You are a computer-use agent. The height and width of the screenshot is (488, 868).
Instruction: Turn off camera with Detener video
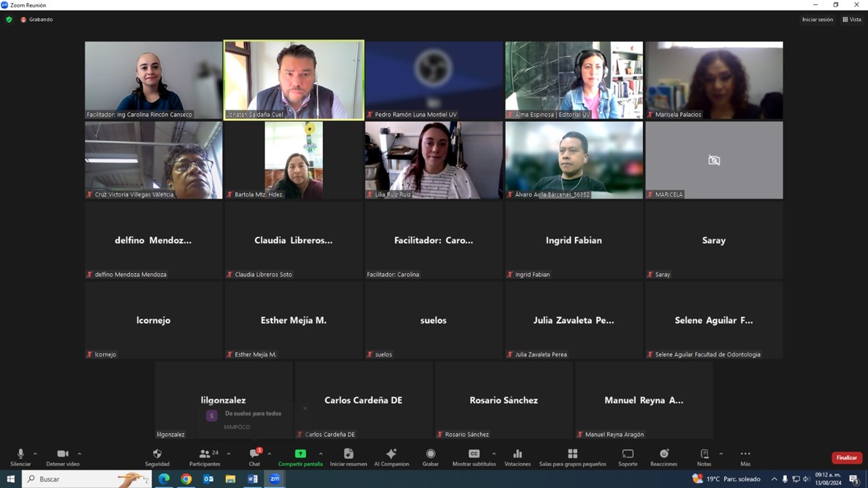(62, 454)
